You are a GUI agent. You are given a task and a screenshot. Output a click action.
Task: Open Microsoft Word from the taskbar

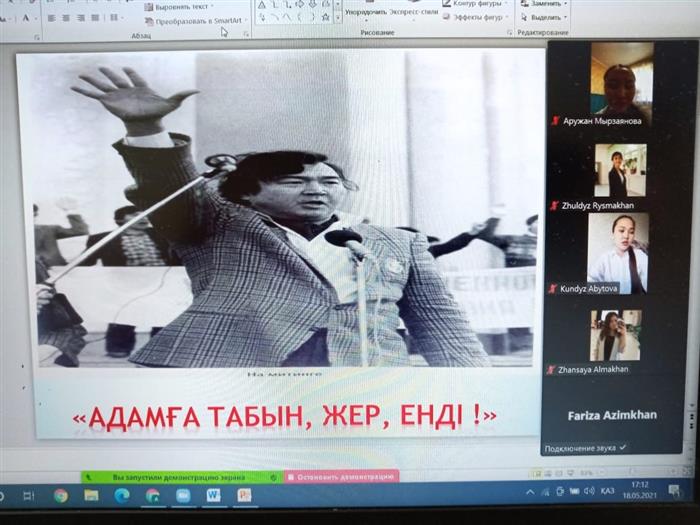[x=213, y=495]
